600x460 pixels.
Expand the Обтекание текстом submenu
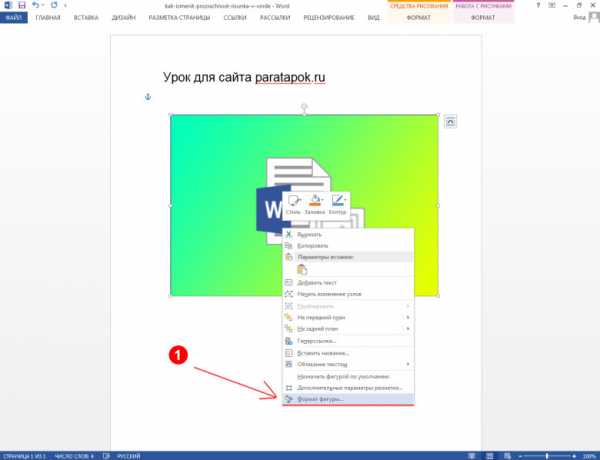click(348, 364)
